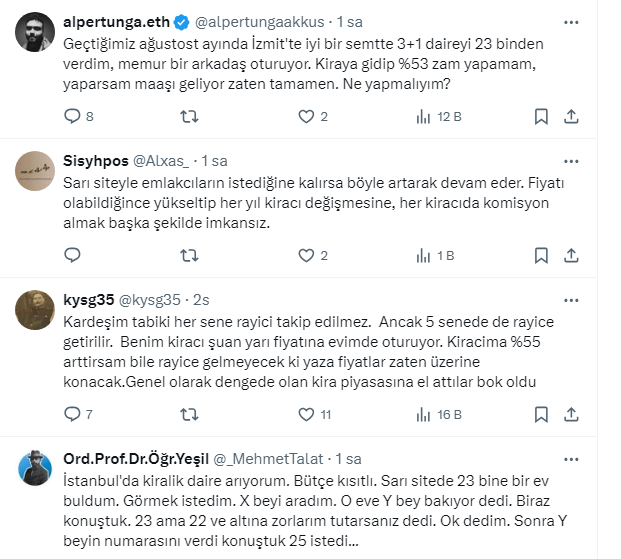Bookmark the alpertunga.eth tweet

tap(540, 117)
